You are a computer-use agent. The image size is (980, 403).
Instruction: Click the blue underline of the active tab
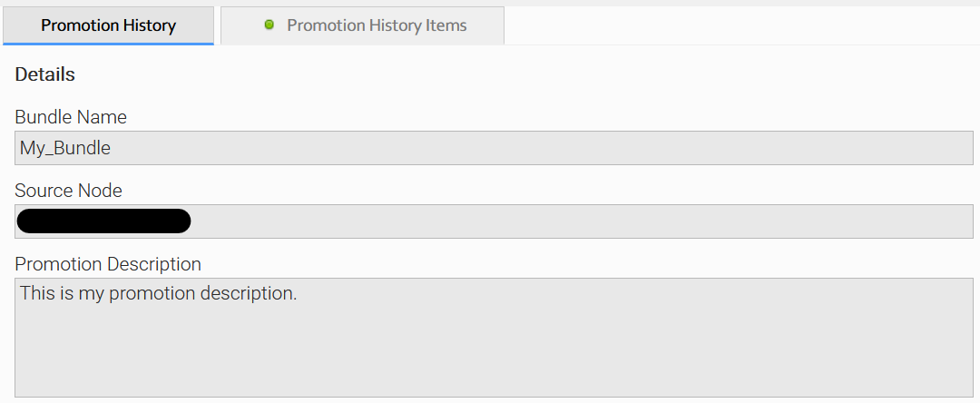click(x=108, y=44)
